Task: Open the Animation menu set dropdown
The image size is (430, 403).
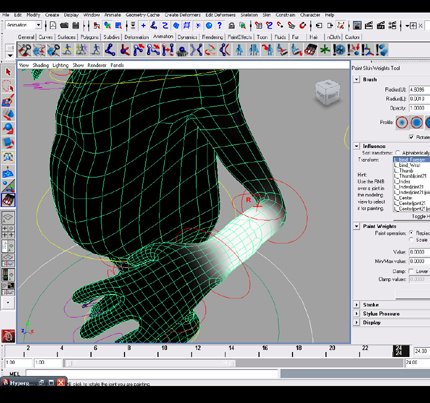Action: coord(38,25)
